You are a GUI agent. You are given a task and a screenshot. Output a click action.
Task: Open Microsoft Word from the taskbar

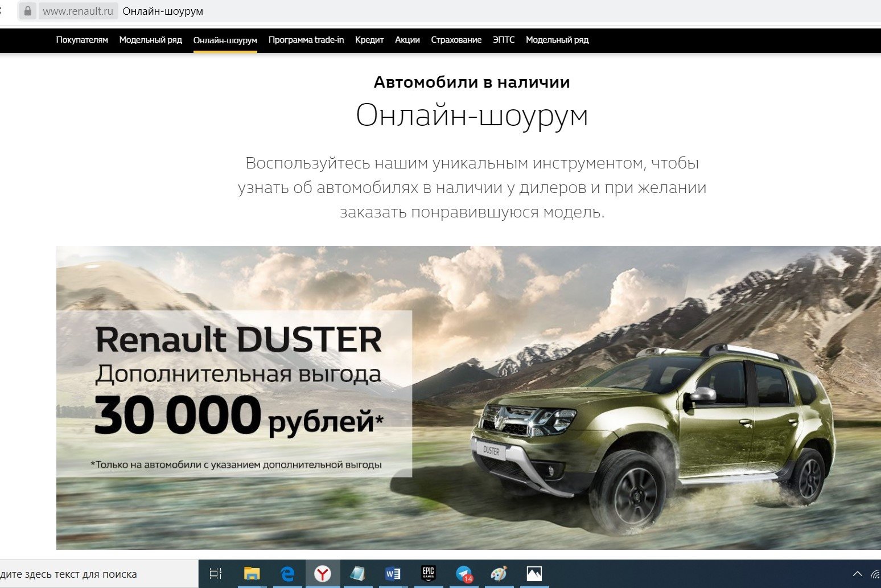[x=393, y=574]
